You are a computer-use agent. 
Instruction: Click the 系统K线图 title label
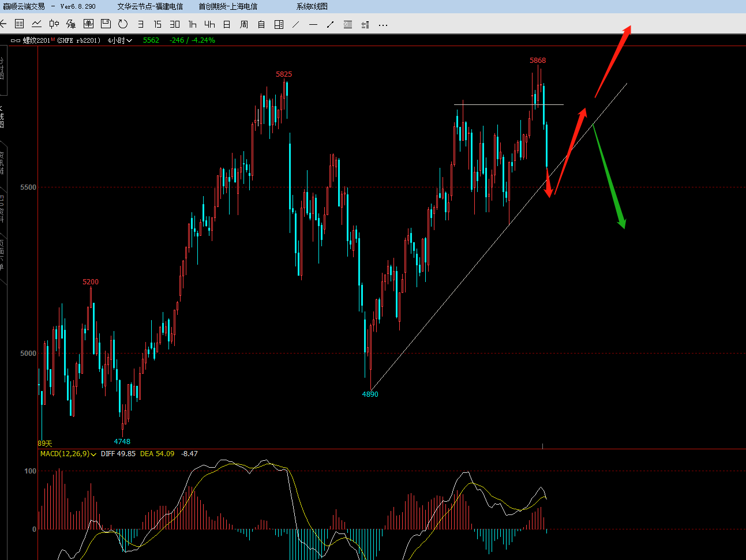tap(312, 6)
